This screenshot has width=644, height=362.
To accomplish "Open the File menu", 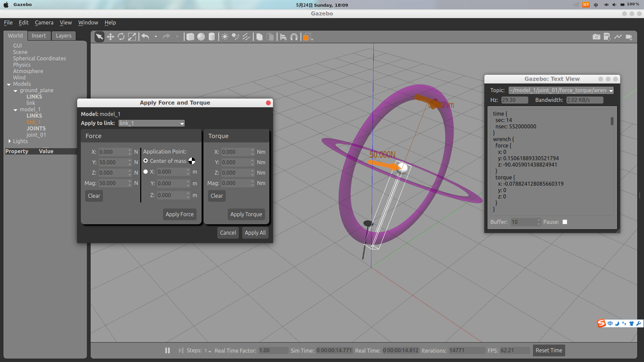I will (x=8, y=22).
